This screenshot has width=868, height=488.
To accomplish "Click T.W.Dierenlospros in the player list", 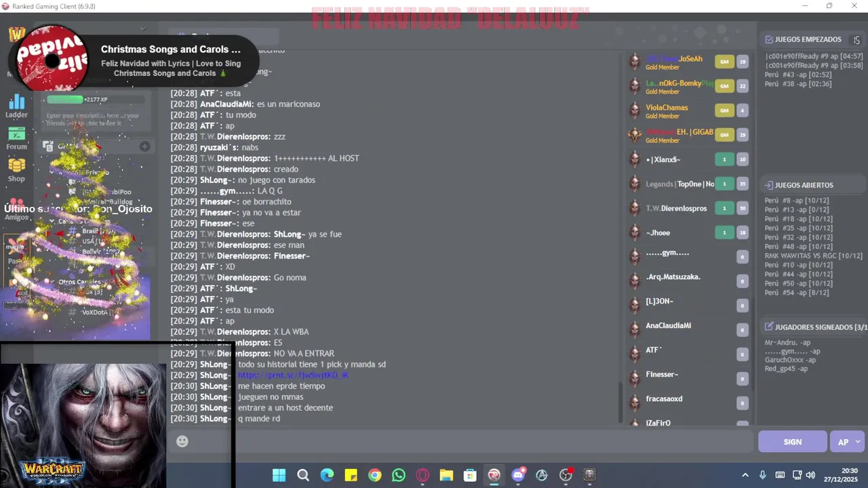I will point(676,209).
